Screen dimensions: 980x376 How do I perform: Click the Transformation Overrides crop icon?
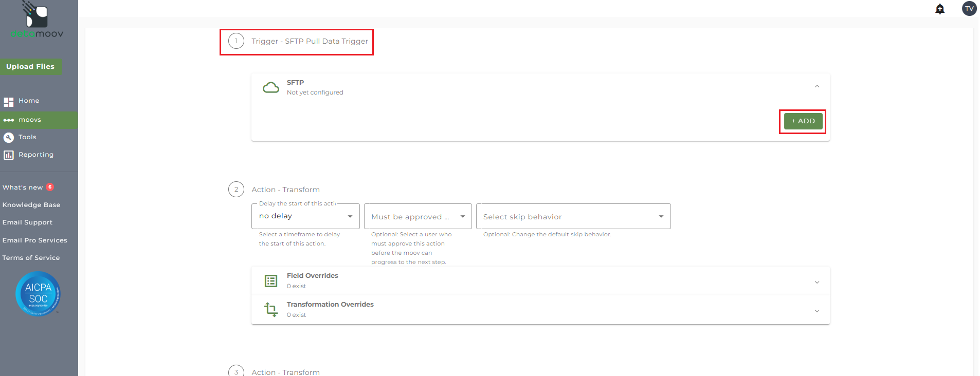(271, 309)
